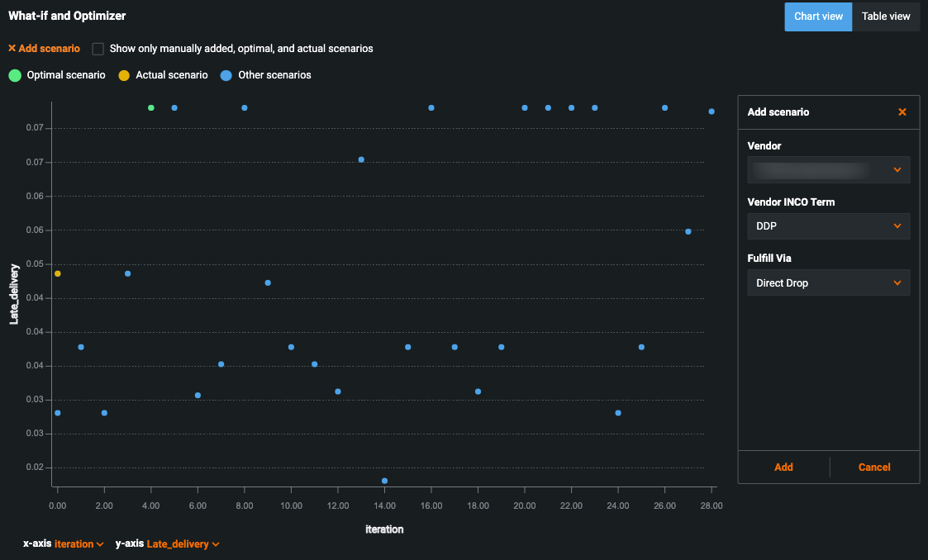Screen dimensions: 928x560
Task: Close the Add scenario panel with X icon
Action: click(902, 112)
